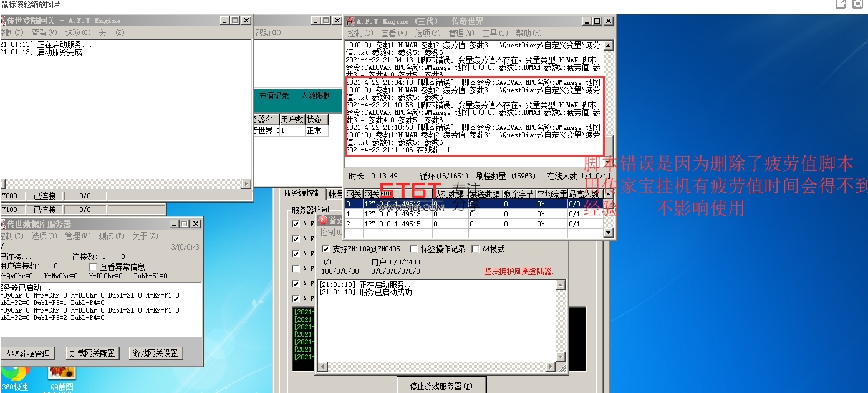Click the A.F.T Engine 传奇世界 title bar icon
This screenshot has height=393, width=868.
(x=351, y=21)
